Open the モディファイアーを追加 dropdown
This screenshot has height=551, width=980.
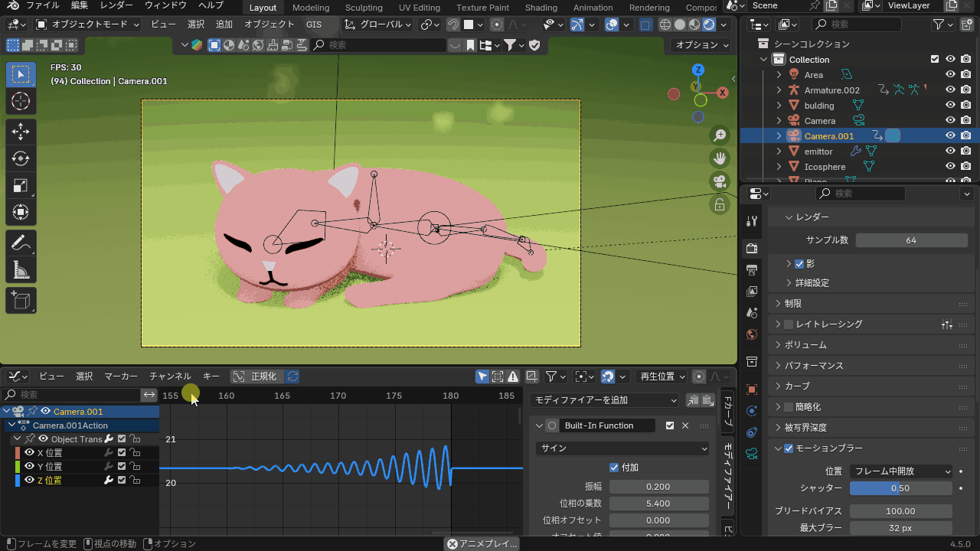coord(604,400)
